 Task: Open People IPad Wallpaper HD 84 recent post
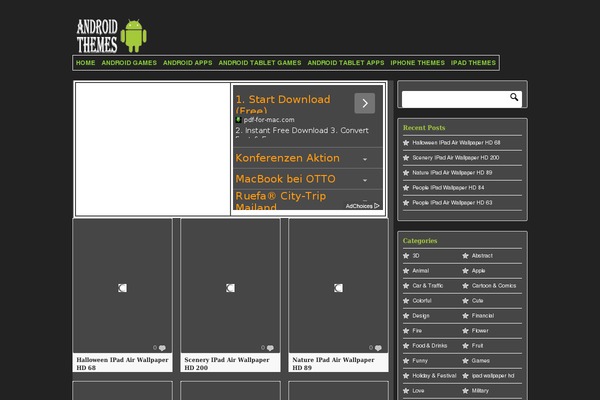click(448, 188)
